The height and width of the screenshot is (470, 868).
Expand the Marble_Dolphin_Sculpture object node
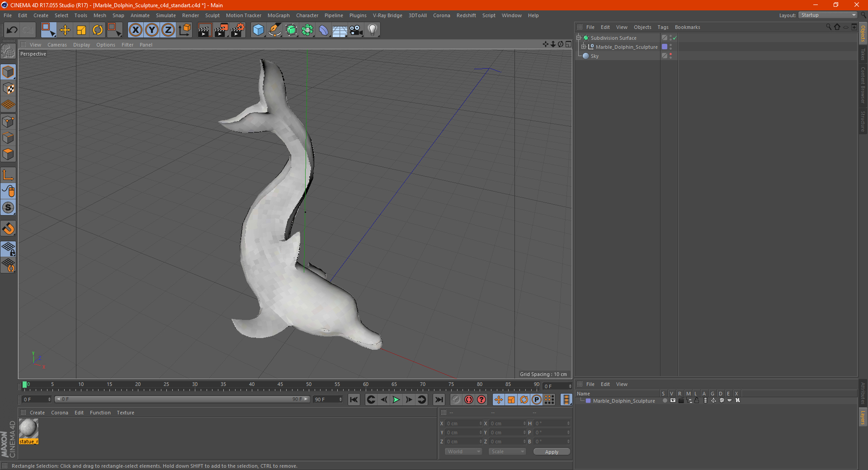[583, 47]
